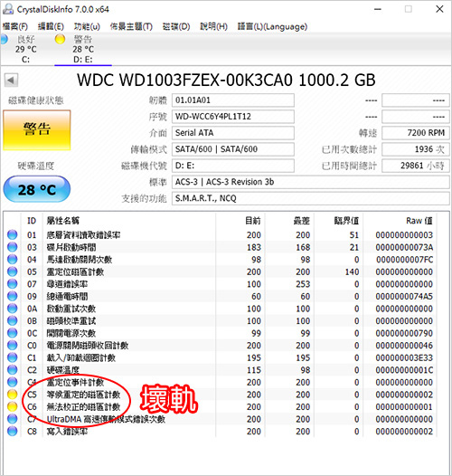Click the 目前 column header
Viewport: 452px width, 476px height.
[x=253, y=221]
